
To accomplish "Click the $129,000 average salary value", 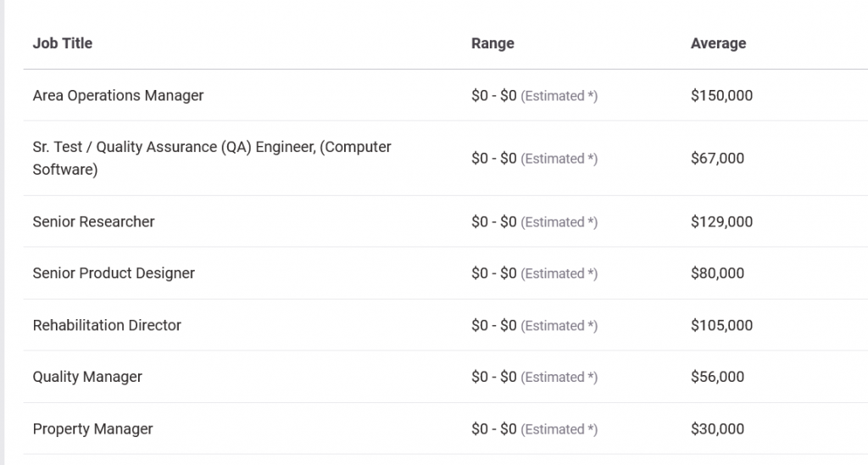I will (x=721, y=221).
